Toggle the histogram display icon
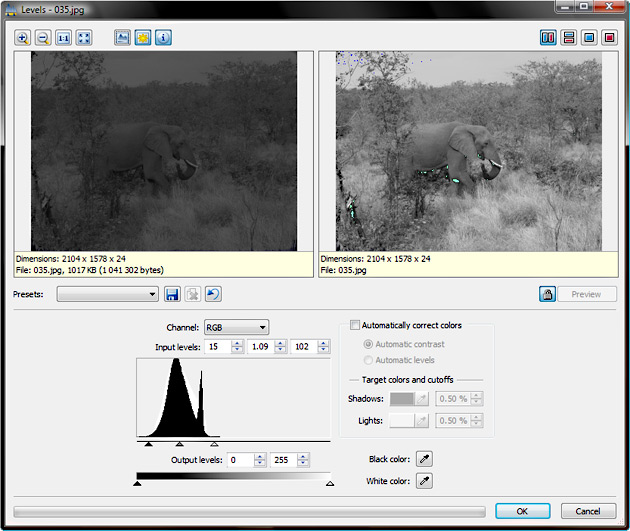 click(x=122, y=38)
